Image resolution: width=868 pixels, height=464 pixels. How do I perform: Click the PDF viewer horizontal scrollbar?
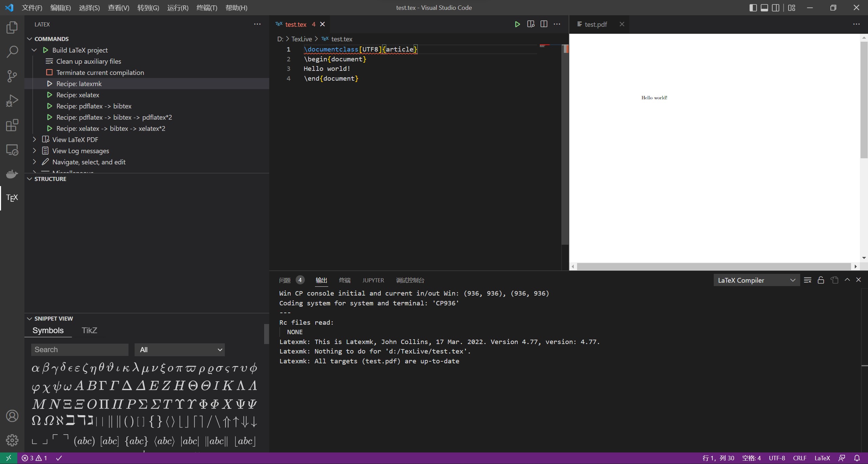point(714,266)
